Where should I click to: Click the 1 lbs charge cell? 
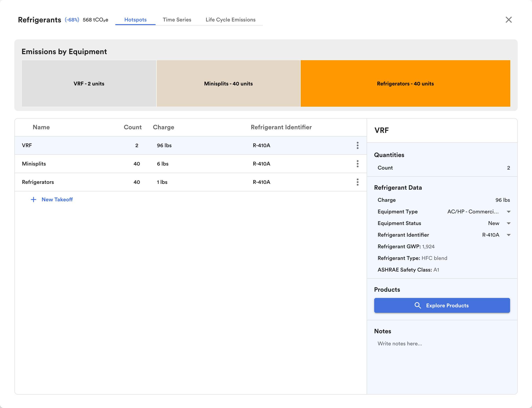(162, 182)
